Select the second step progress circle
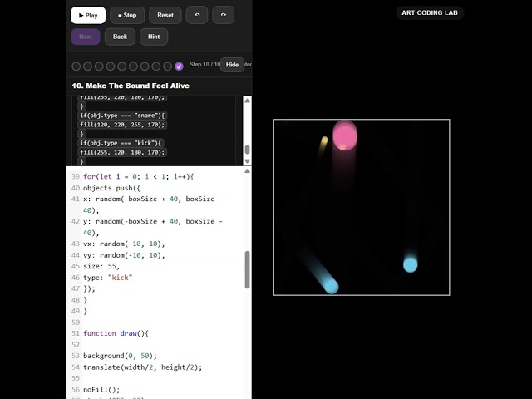The width and height of the screenshot is (532, 399). tap(87, 66)
